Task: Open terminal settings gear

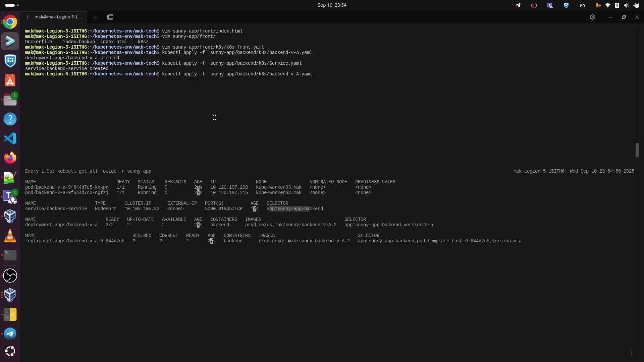Action: point(593,17)
